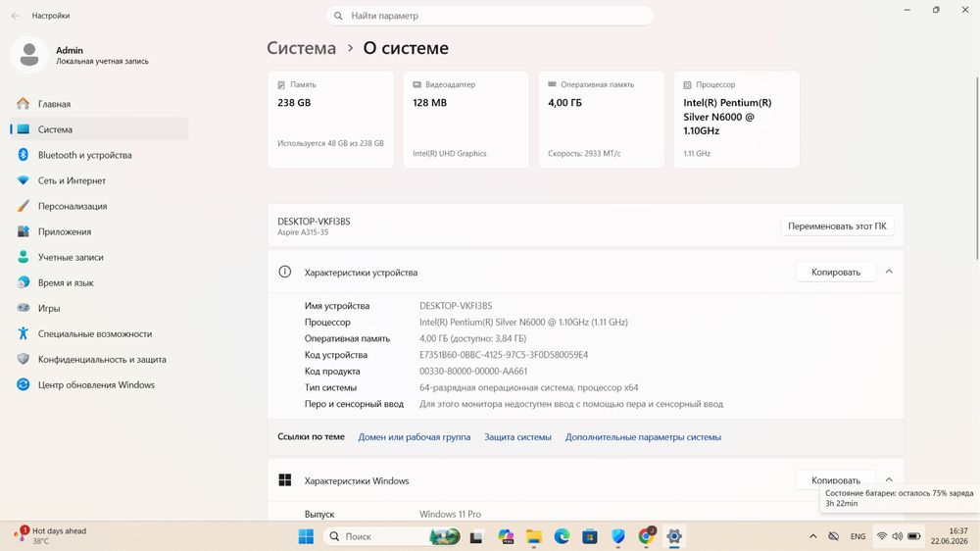Focus the Найти параметр search field

point(489,16)
